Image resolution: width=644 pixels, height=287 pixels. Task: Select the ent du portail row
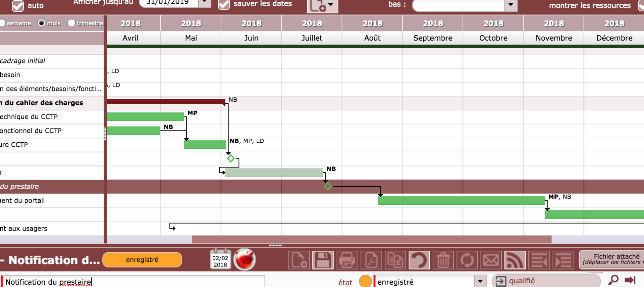point(52,201)
